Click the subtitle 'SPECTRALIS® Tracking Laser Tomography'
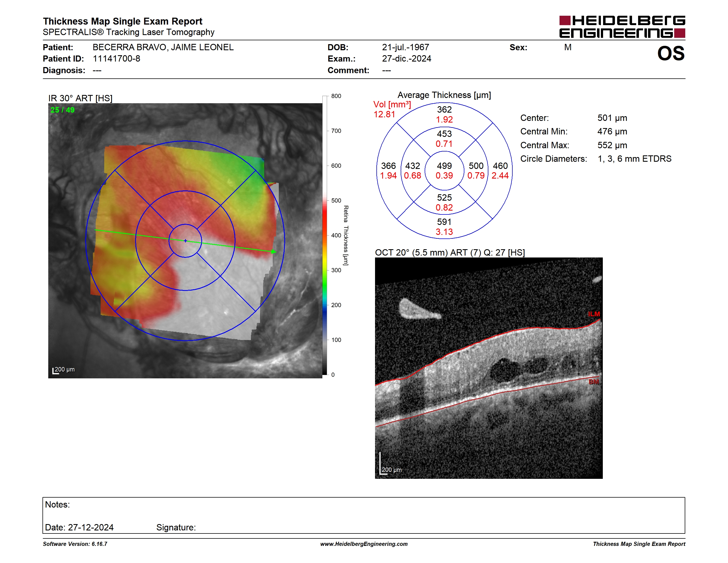The width and height of the screenshot is (728, 563). (128, 32)
